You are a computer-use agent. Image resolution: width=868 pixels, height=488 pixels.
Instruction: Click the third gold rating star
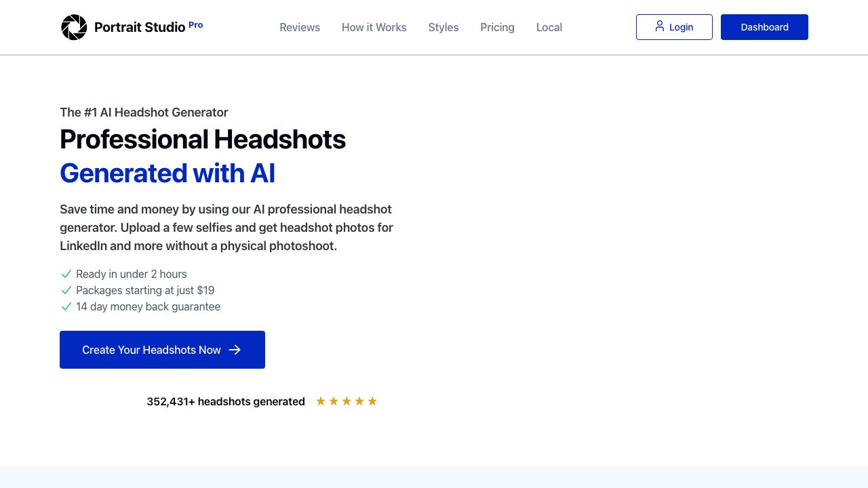tap(347, 401)
